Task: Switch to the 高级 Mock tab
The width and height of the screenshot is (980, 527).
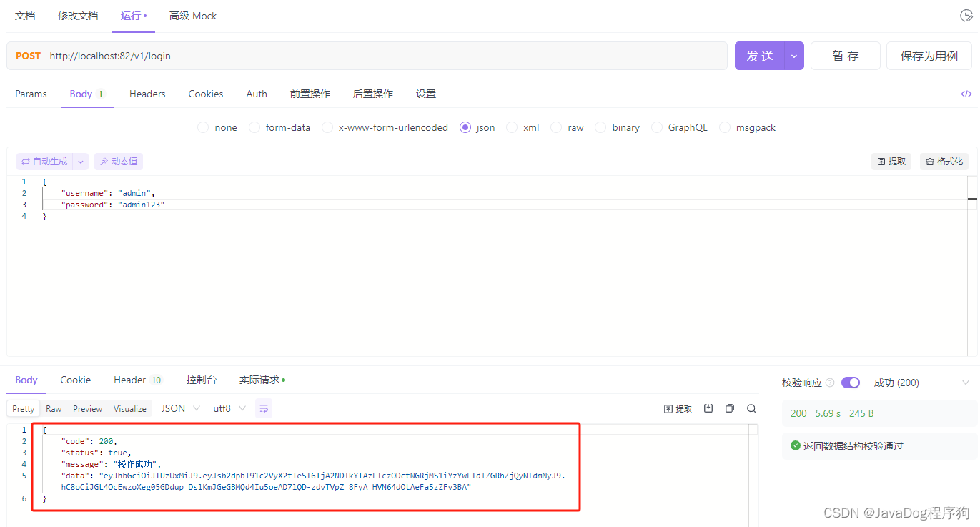Action: (193, 16)
